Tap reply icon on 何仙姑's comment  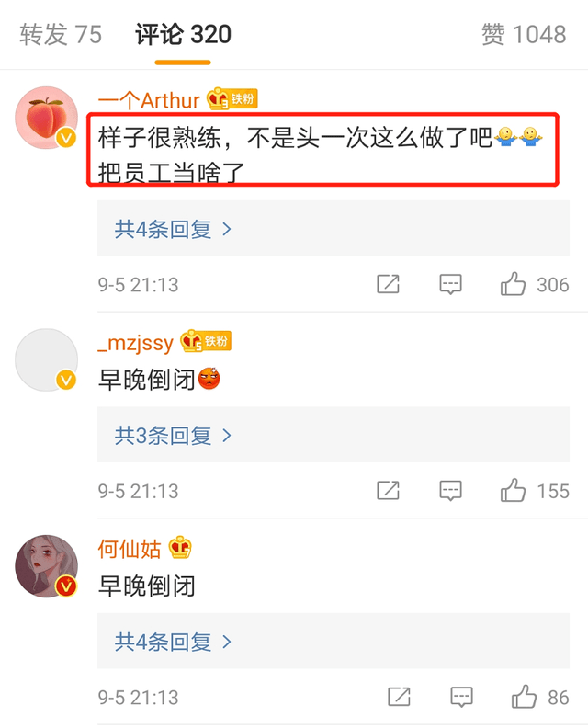point(461,697)
